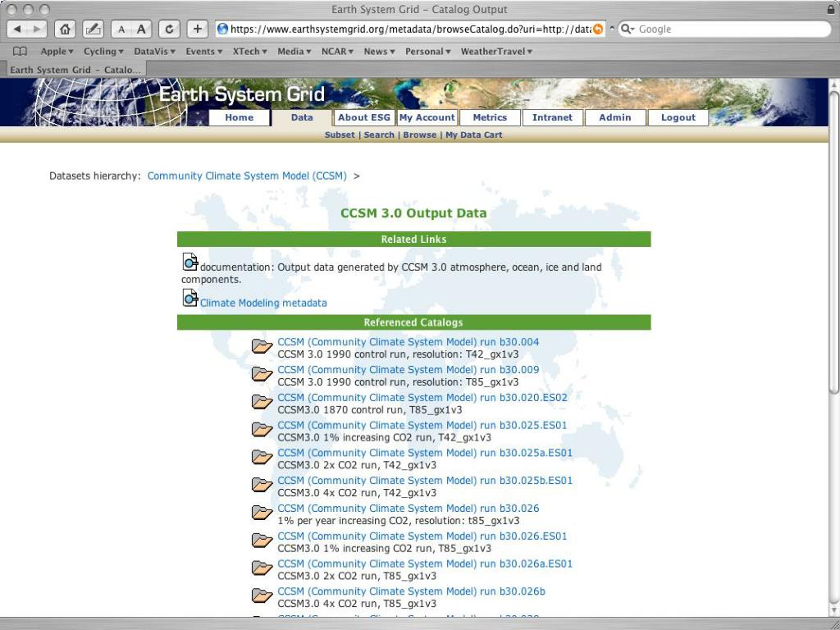This screenshot has height=630, width=840.
Task: Add a bookmark with the plus button
Action: (x=197, y=29)
